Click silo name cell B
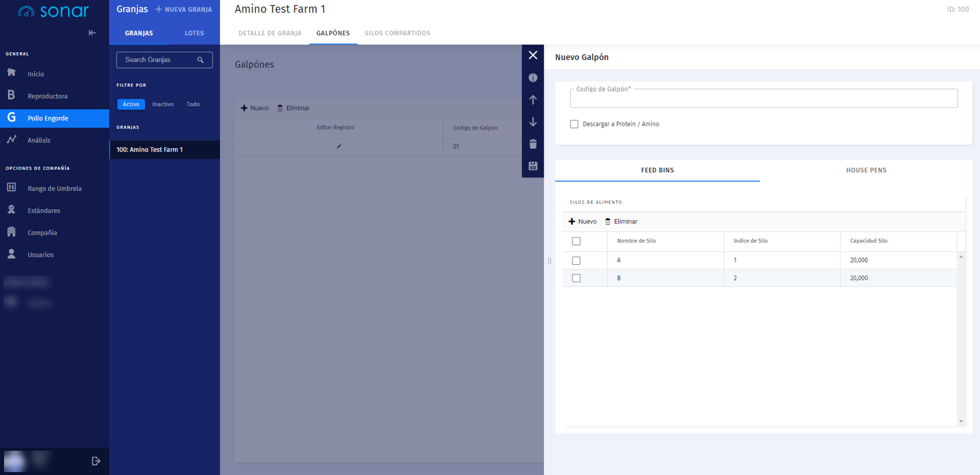This screenshot has width=980, height=475. 665,278
